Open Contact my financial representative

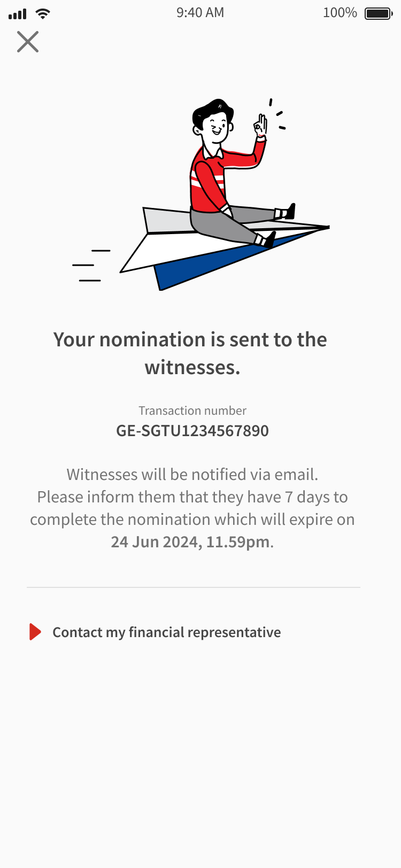pyautogui.click(x=166, y=632)
